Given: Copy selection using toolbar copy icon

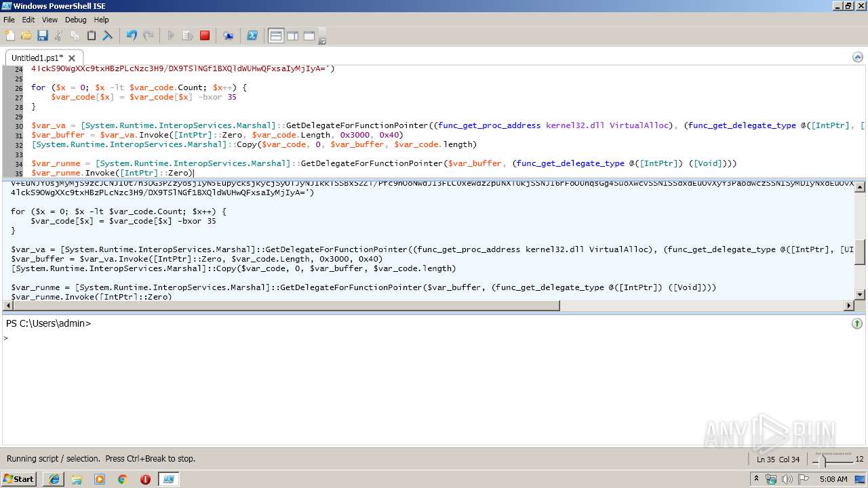Looking at the screenshot, I should pos(75,36).
